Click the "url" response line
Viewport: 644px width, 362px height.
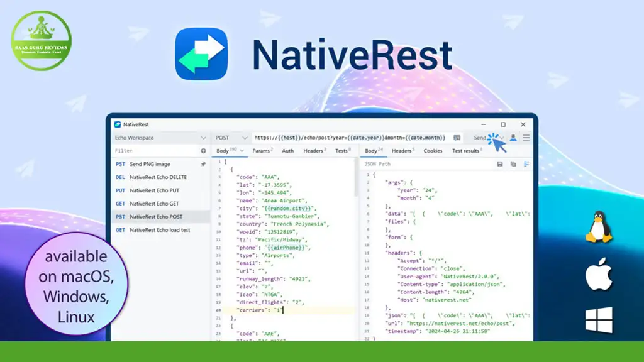click(450, 323)
